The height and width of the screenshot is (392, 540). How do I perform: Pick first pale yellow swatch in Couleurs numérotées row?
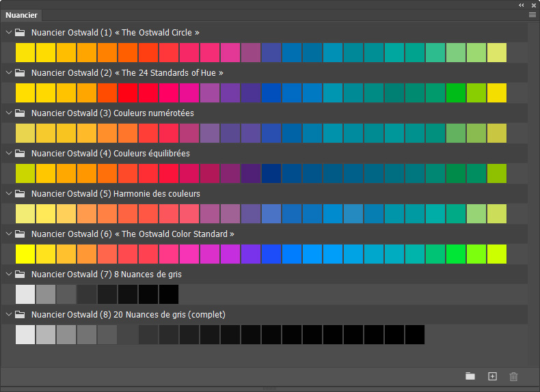pos(25,133)
